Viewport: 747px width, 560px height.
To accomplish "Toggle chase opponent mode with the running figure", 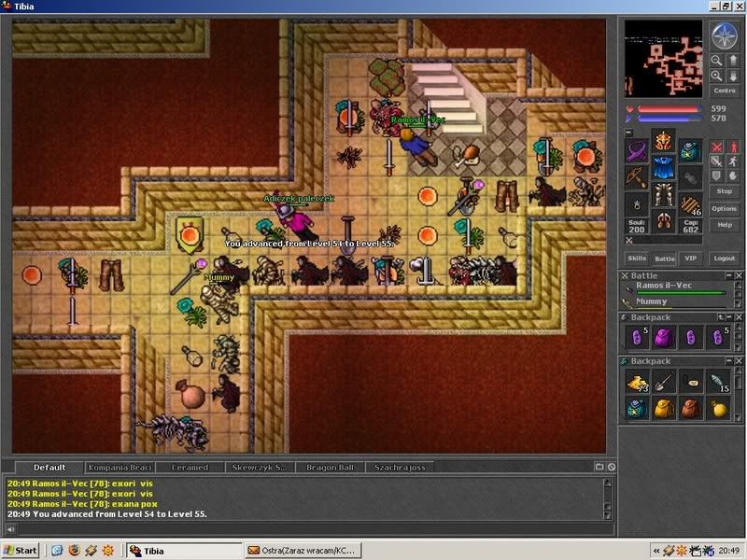I will [x=733, y=161].
